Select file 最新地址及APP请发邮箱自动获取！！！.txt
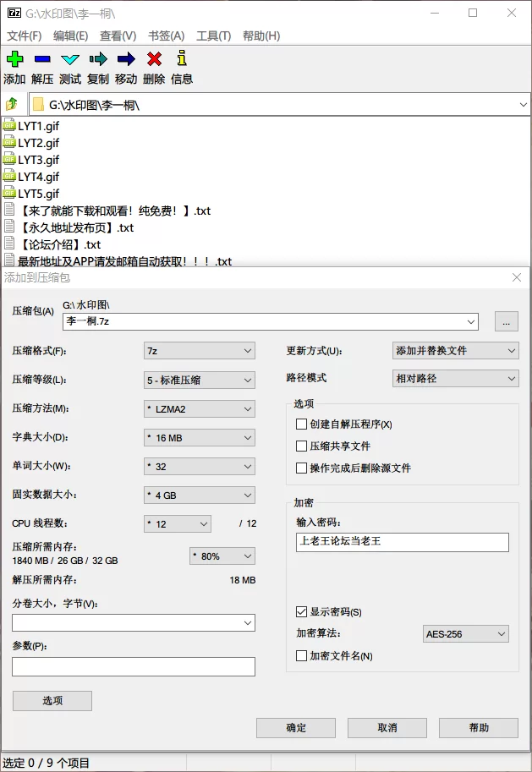 [124, 261]
